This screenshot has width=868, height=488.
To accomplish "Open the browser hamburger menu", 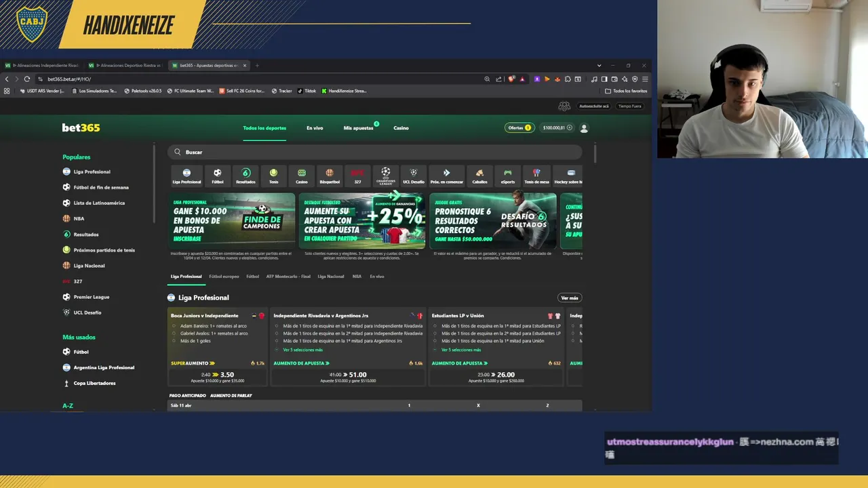I will (x=644, y=79).
